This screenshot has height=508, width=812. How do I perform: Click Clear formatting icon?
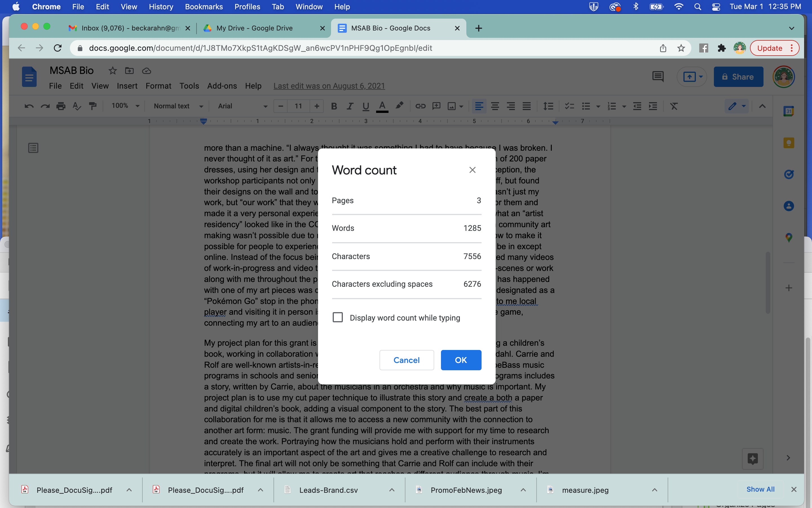pos(674,106)
